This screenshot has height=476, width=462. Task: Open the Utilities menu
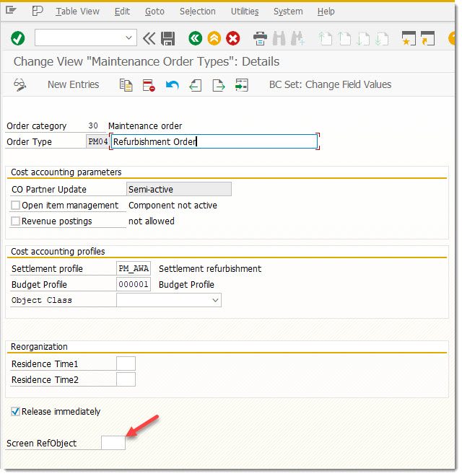click(245, 12)
